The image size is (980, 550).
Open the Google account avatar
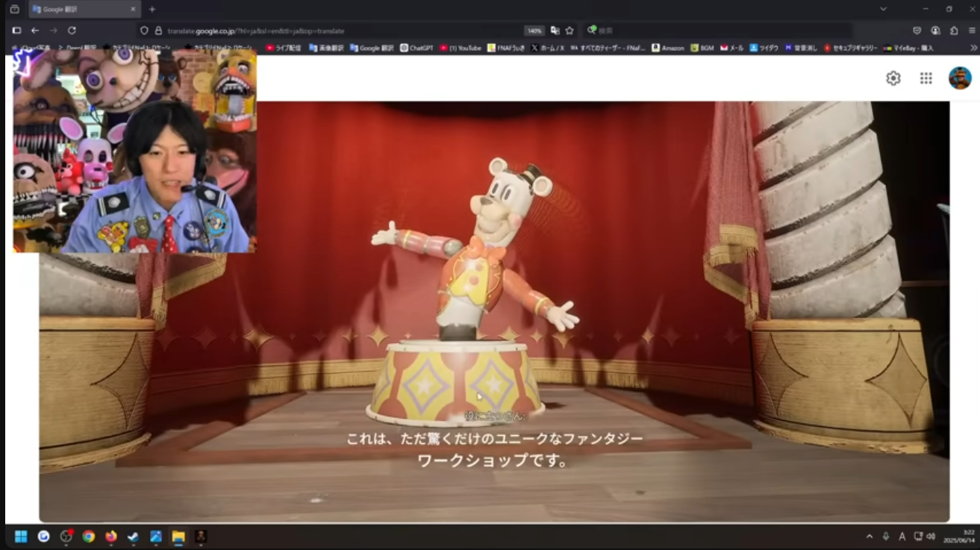click(960, 78)
